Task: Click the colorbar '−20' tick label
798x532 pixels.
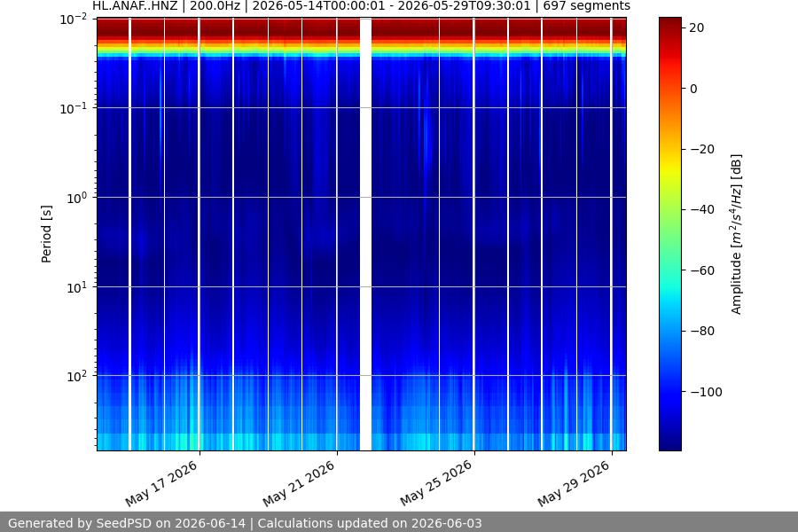Action: [701, 149]
